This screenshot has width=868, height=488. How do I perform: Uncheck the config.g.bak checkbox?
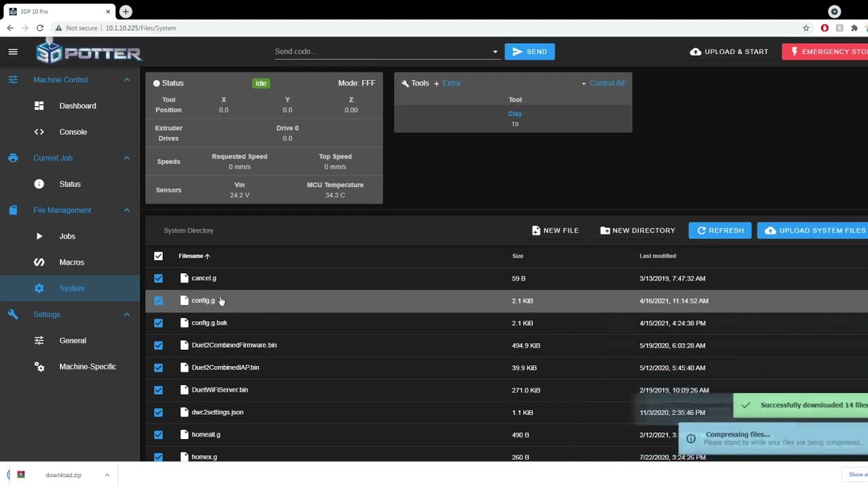coord(159,323)
